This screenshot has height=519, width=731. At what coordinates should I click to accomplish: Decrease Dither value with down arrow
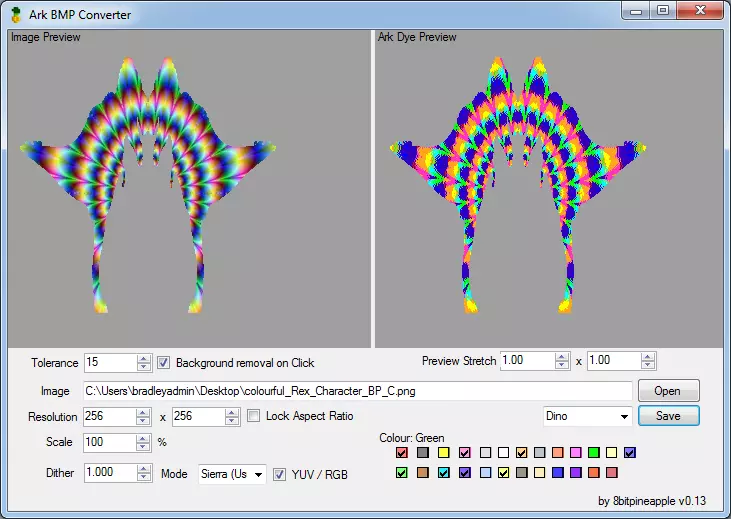pyautogui.click(x=144, y=477)
